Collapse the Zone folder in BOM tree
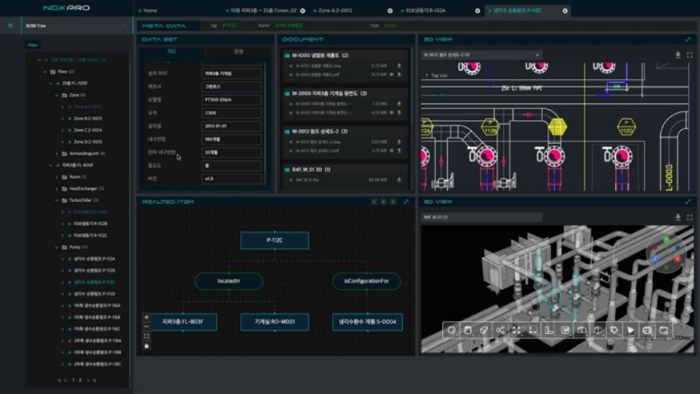Image resolution: width=700 pixels, height=394 pixels. tap(57, 95)
